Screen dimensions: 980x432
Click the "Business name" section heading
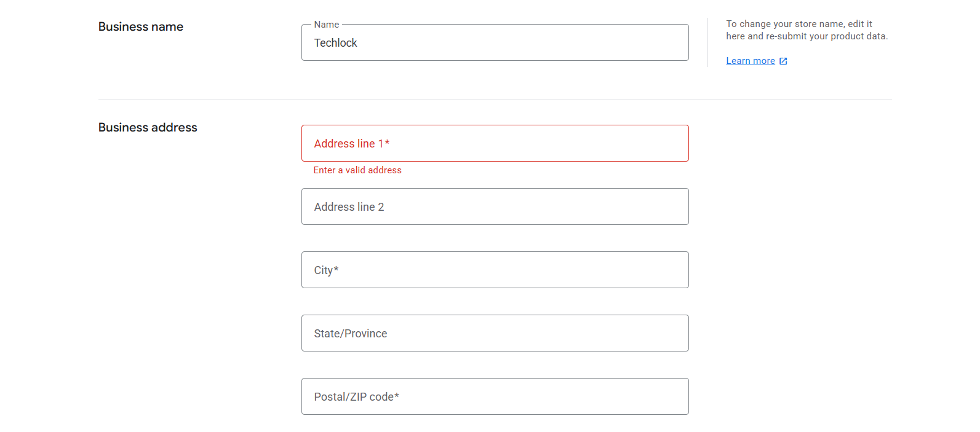point(141,26)
